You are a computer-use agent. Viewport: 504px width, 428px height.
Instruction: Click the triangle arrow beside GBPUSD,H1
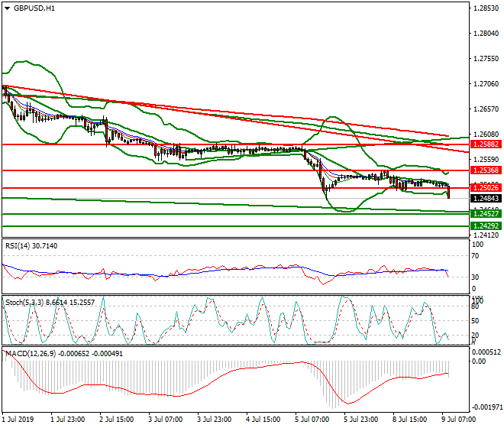[7, 8]
